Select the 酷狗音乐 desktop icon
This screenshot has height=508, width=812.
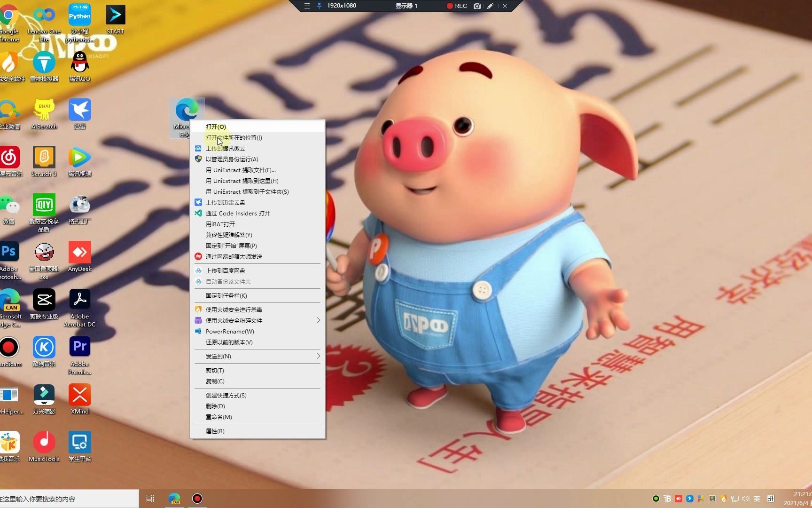point(44,351)
